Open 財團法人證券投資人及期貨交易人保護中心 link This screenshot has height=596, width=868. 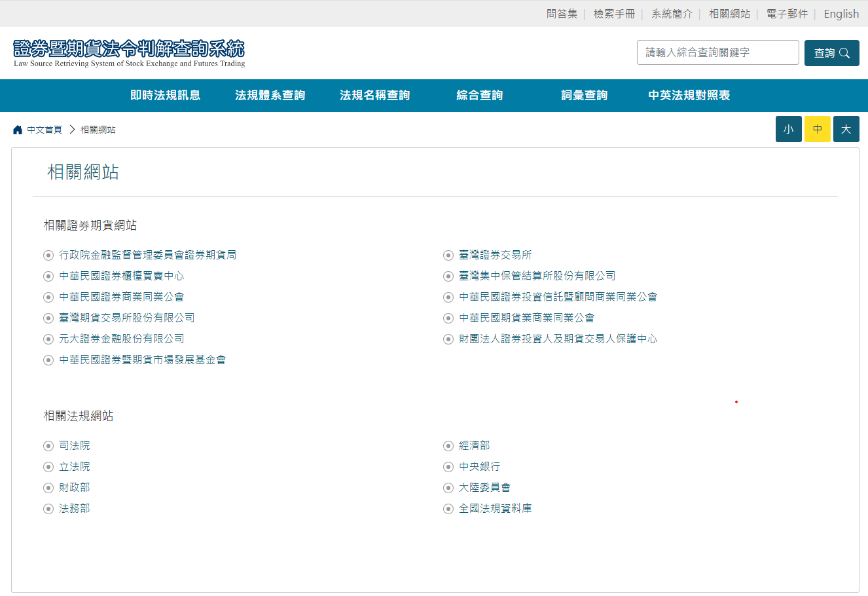(x=558, y=339)
